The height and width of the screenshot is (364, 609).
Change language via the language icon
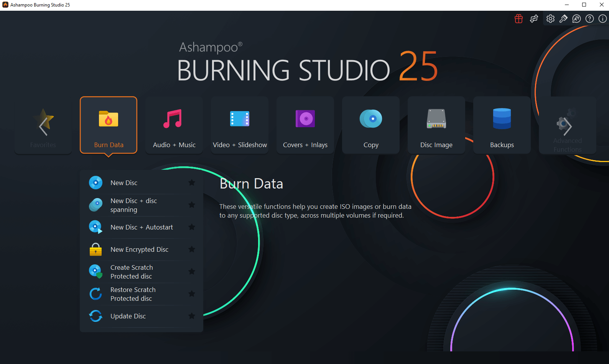tap(576, 19)
